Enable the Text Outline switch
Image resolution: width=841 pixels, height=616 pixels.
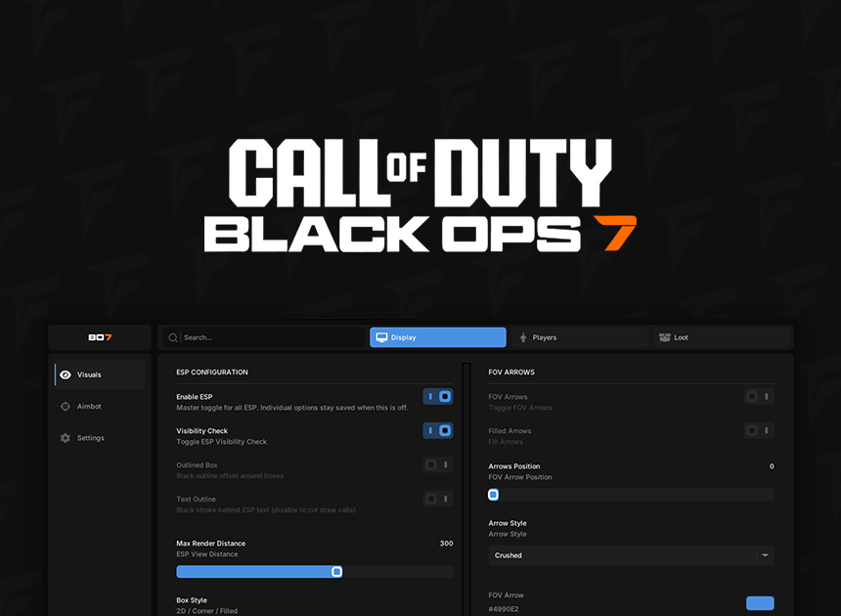click(x=438, y=499)
